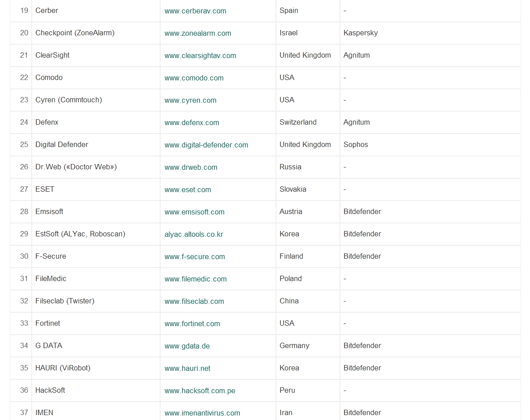Open the www.imenantivirus.com link

202,413
